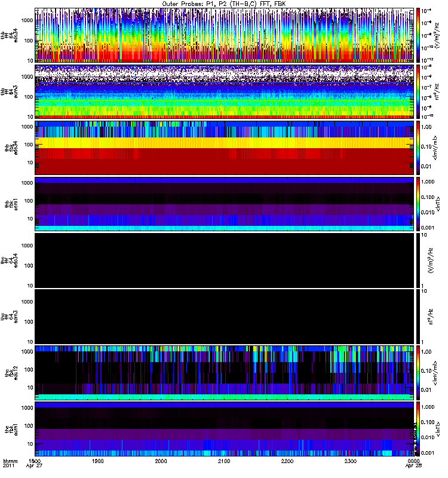This screenshot has width=448, height=478.
Task: Click the 'Apr 28' end date label
Action: [x=413, y=466]
